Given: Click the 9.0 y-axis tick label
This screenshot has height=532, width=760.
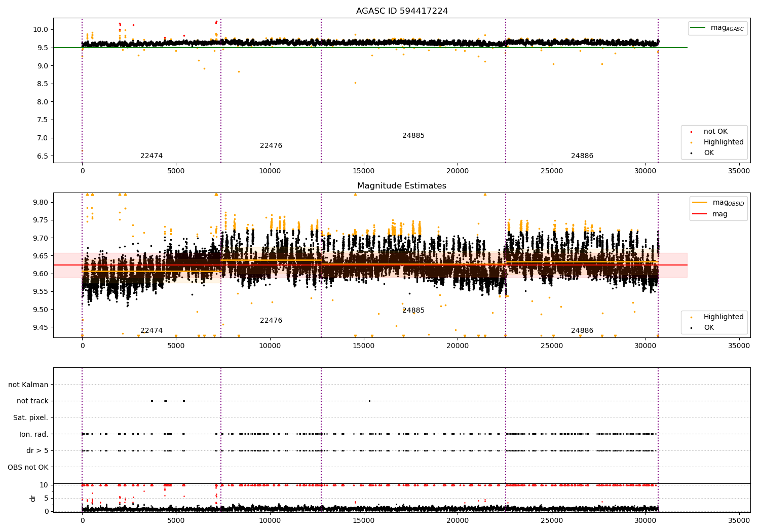Looking at the screenshot, I should (x=42, y=66).
